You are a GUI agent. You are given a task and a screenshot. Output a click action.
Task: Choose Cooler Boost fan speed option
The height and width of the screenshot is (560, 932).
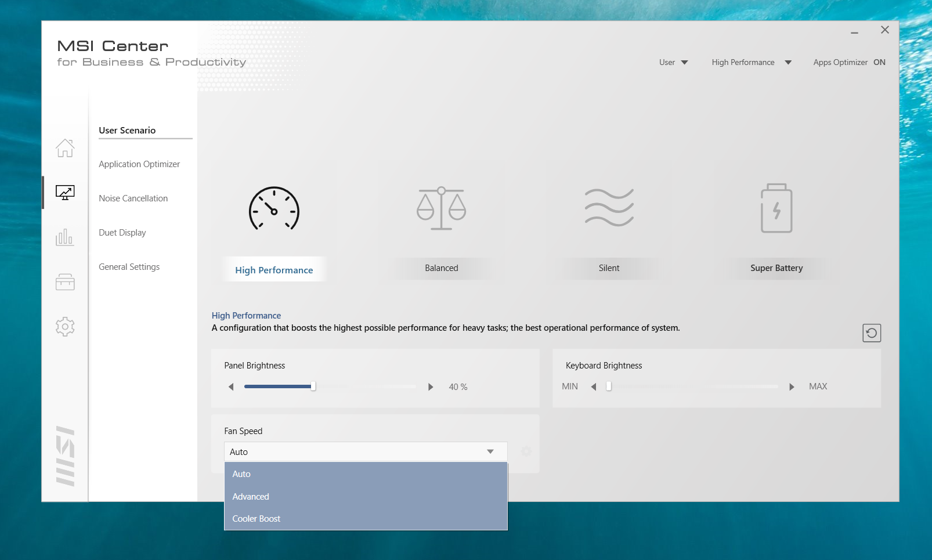pyautogui.click(x=366, y=519)
